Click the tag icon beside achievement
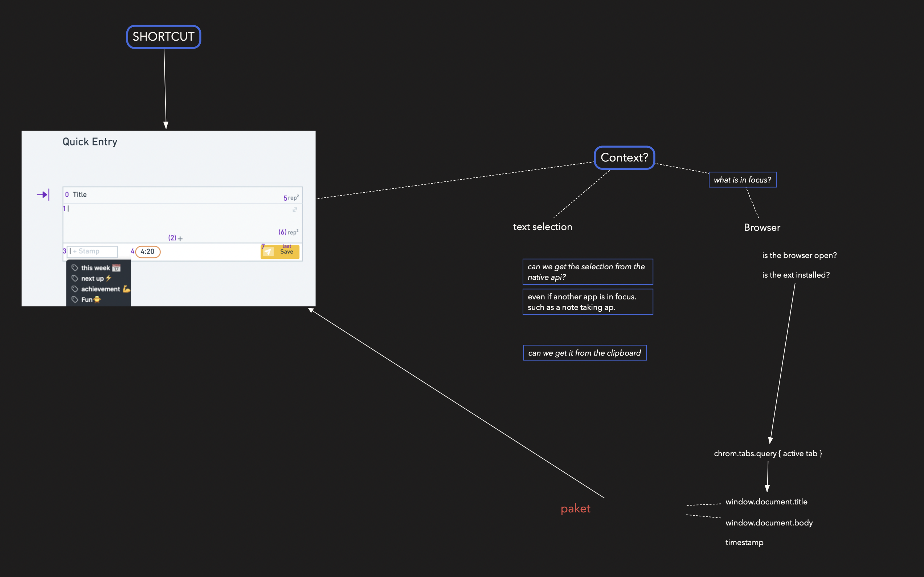924x577 pixels. click(x=75, y=289)
